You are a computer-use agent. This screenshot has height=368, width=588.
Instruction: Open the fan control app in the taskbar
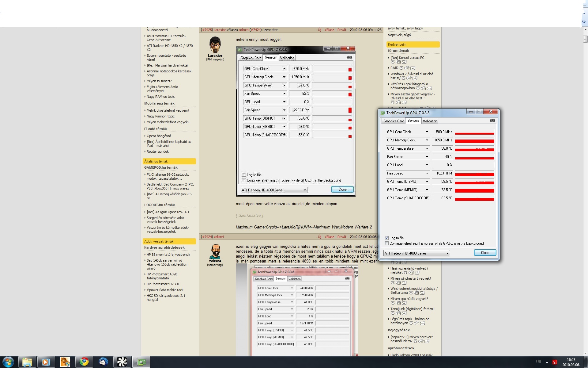pyautogui.click(x=122, y=362)
